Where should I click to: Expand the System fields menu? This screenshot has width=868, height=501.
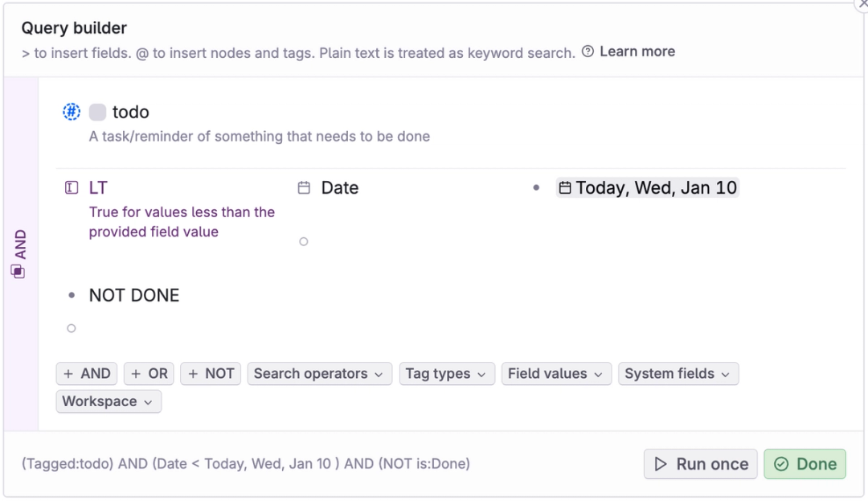(678, 374)
